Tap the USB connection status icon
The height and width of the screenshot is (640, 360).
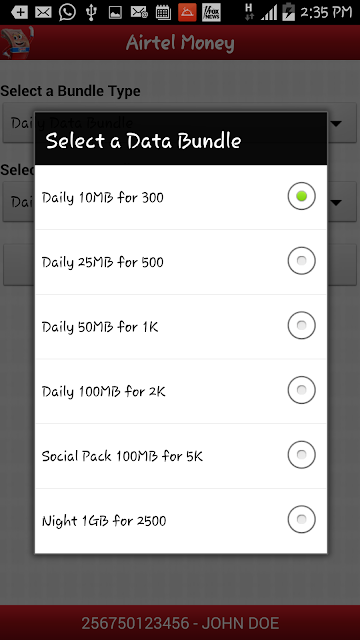pos(91,12)
